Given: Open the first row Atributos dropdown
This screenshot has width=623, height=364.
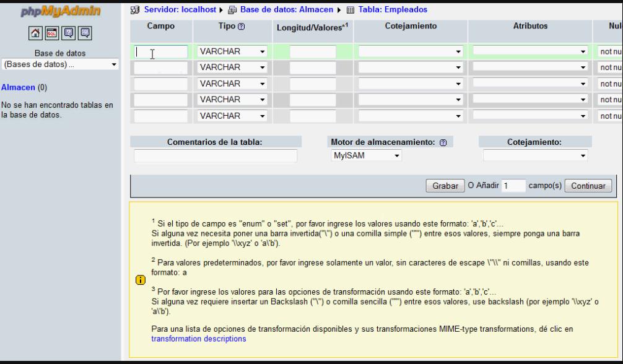Looking at the screenshot, I should tap(529, 51).
